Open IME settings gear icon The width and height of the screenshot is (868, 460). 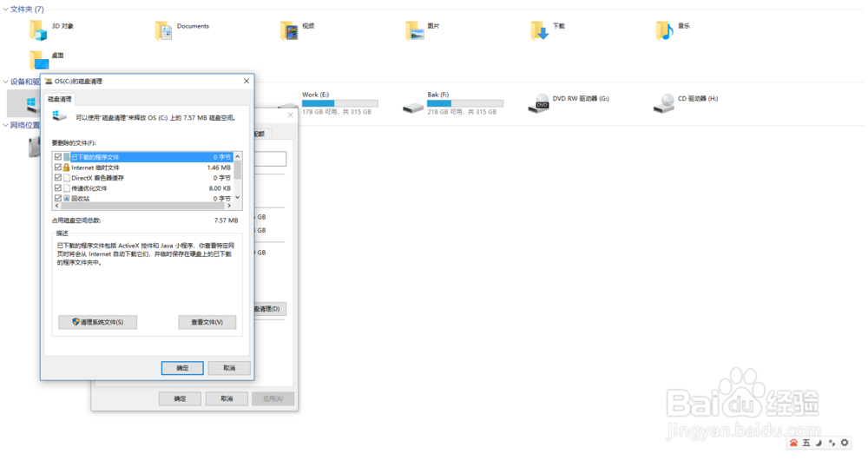coord(845,443)
